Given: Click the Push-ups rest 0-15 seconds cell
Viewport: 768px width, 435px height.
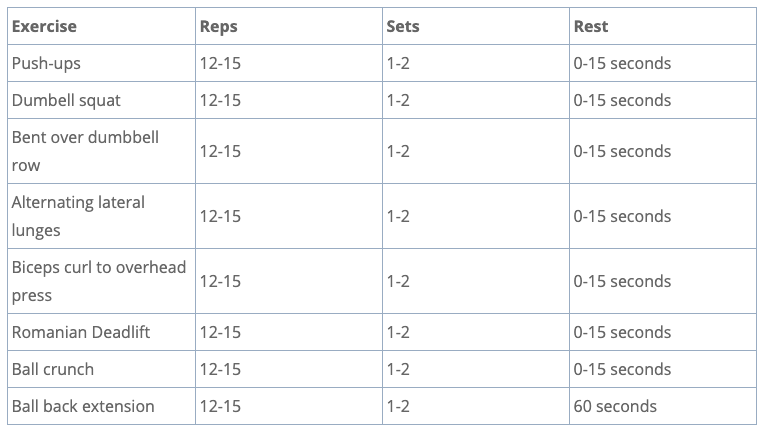Looking at the screenshot, I should [622, 63].
